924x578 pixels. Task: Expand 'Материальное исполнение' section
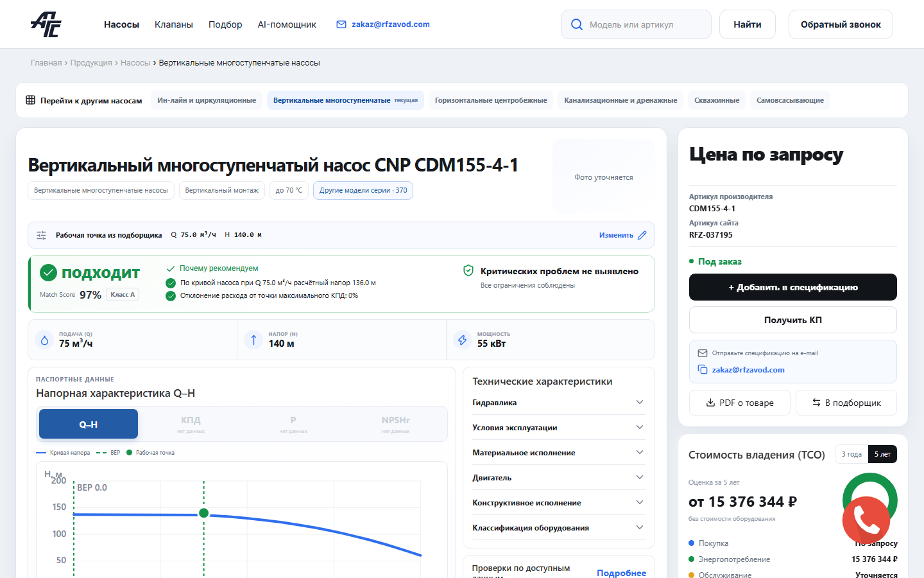pos(558,453)
